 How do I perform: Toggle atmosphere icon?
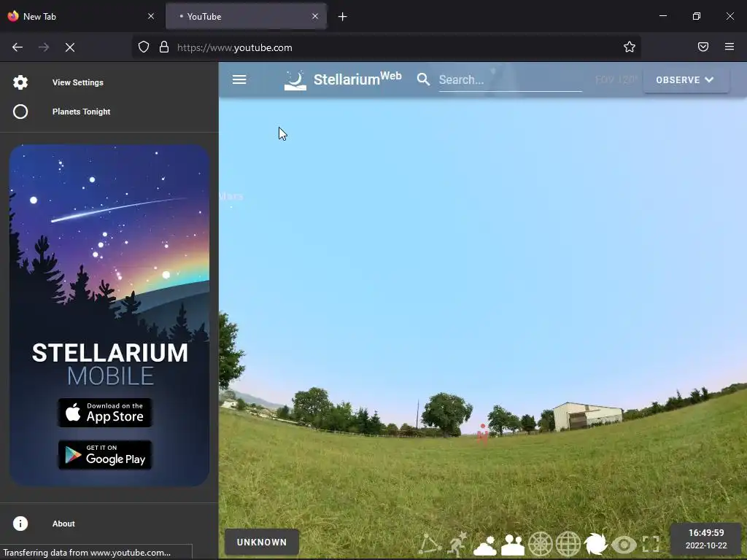click(484, 545)
